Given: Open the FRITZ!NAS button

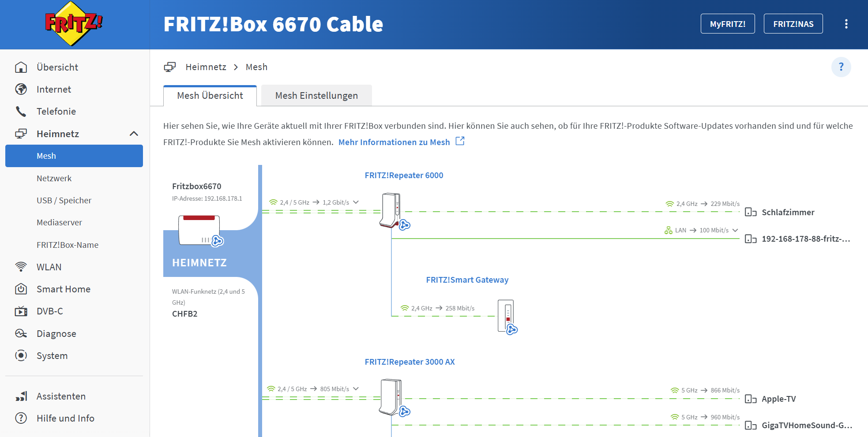Looking at the screenshot, I should 793,24.
